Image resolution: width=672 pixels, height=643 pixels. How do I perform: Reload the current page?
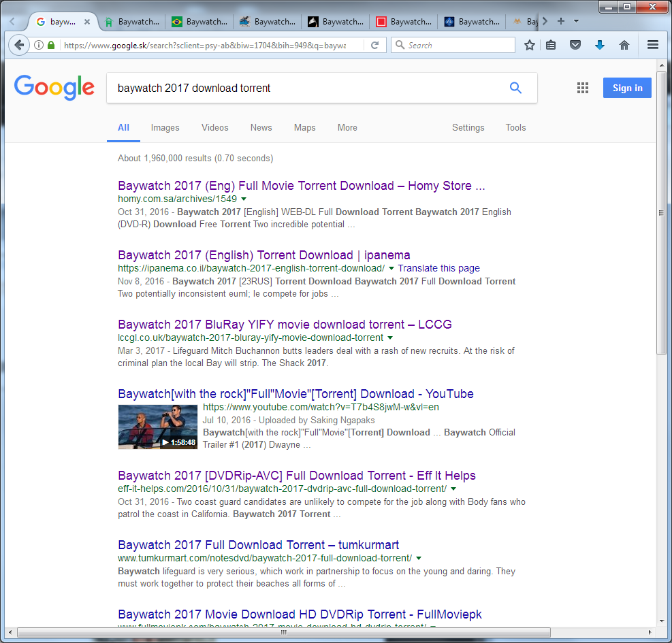[374, 45]
